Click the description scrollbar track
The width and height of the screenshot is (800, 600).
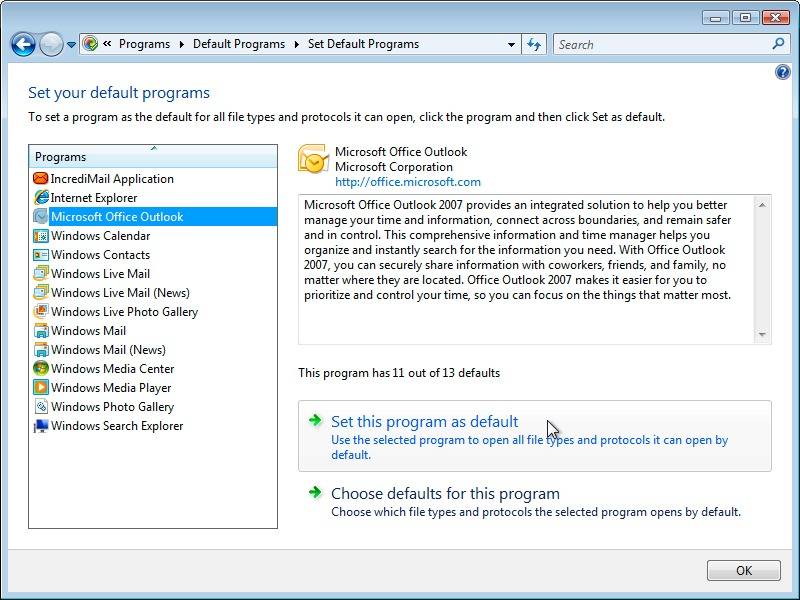coord(762,270)
